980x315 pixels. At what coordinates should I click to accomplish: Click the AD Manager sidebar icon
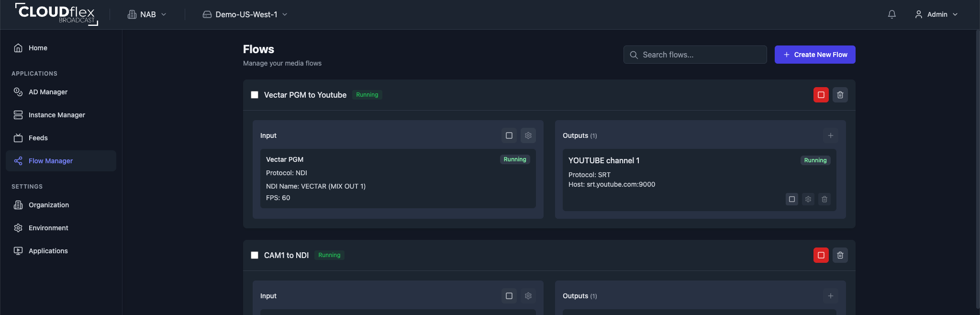click(x=18, y=92)
